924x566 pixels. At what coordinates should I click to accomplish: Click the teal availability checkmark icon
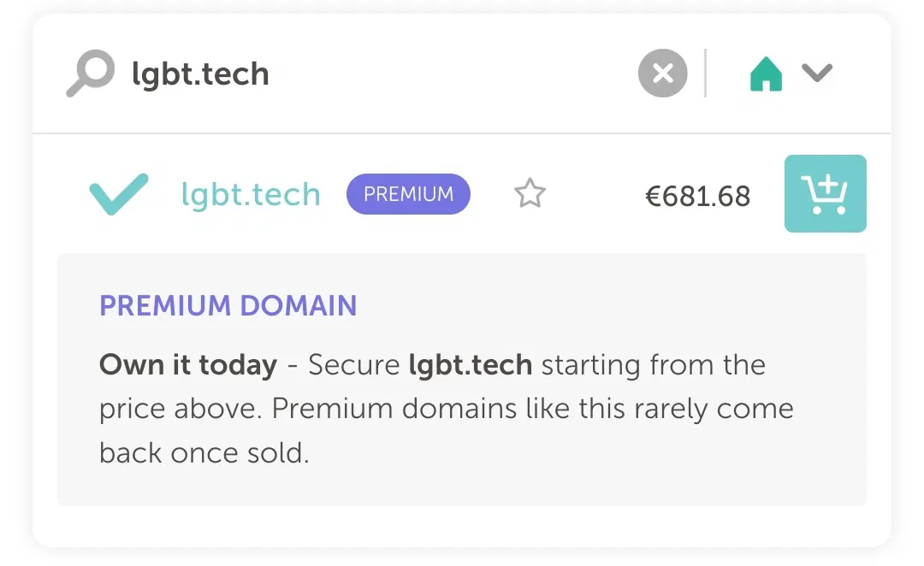(x=118, y=194)
